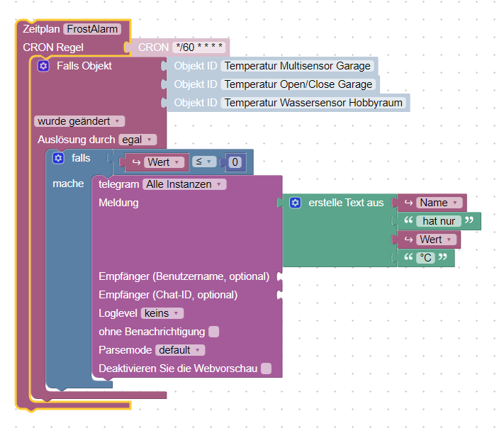Viewport: 504px width, 433px height.
Task: Open gear settings on Falls Objekt block
Action: [x=43, y=66]
